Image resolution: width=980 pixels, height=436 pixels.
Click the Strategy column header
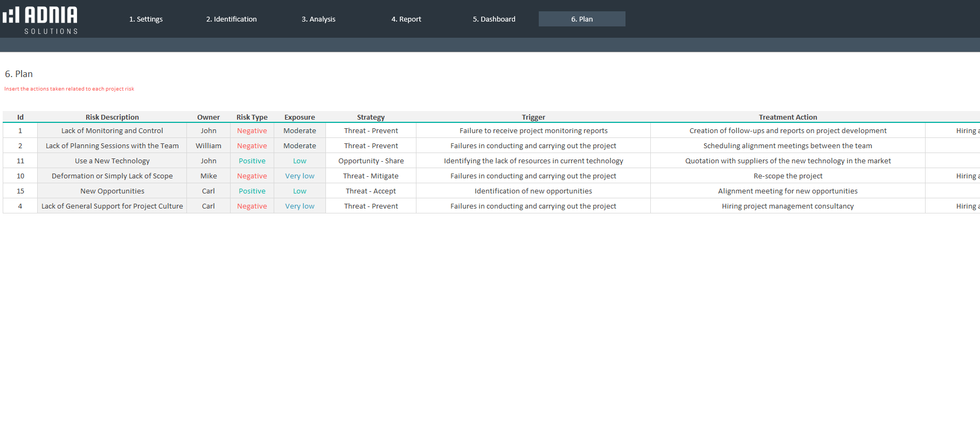click(371, 117)
